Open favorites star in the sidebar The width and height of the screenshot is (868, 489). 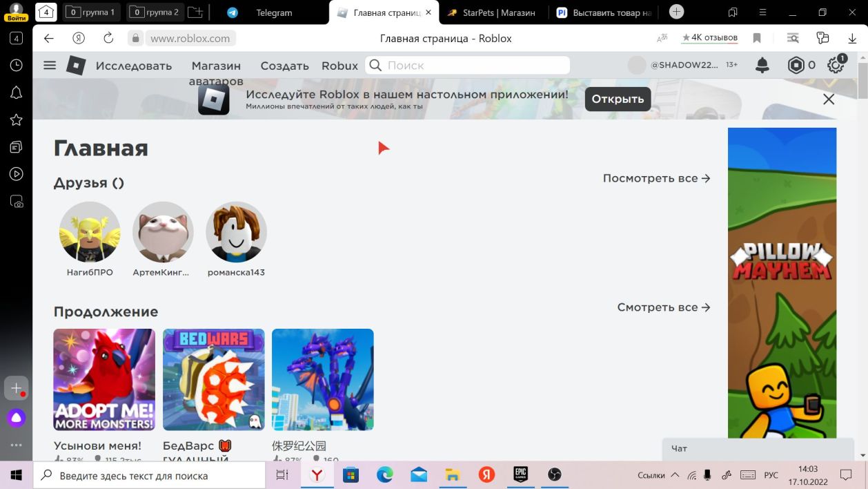coord(17,119)
